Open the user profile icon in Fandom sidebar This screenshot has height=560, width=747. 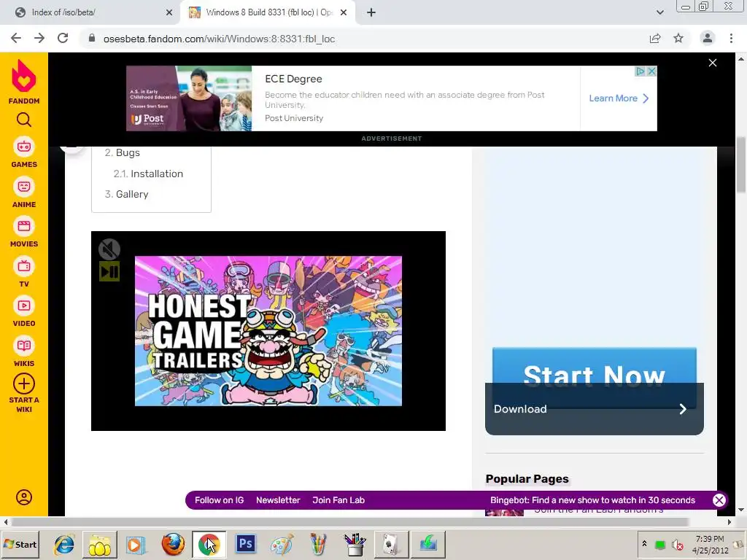click(x=24, y=497)
